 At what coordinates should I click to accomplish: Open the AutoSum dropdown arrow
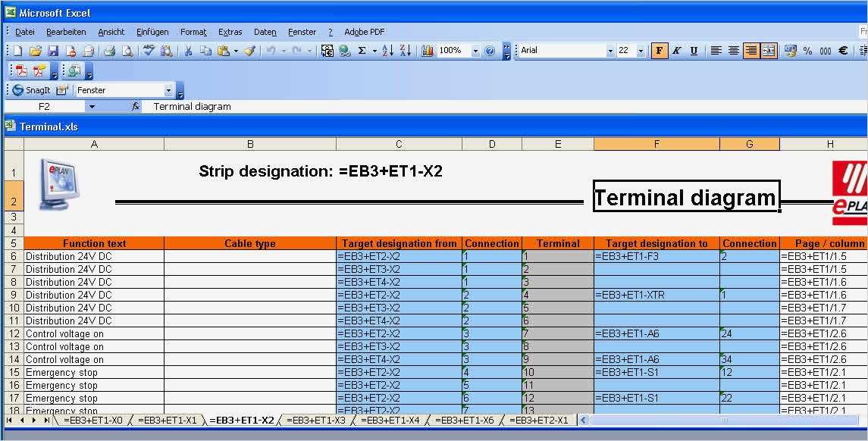[x=374, y=51]
